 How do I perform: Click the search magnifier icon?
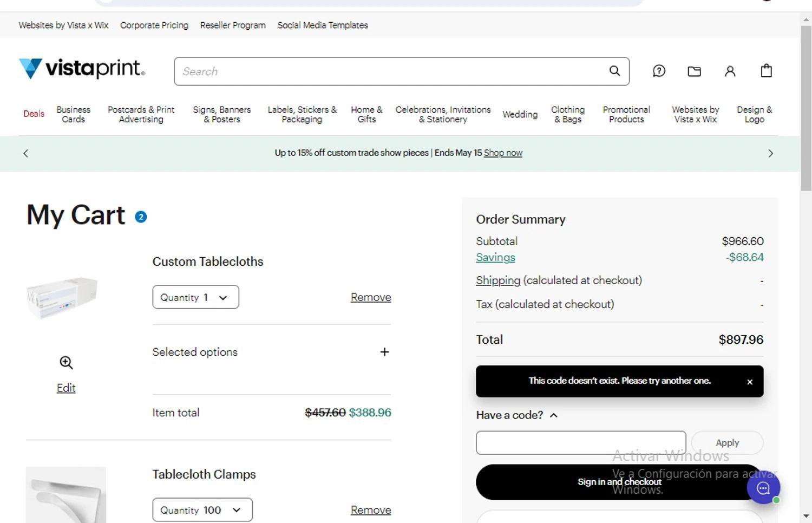coord(614,71)
